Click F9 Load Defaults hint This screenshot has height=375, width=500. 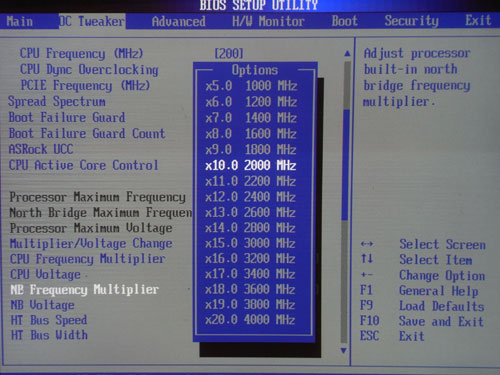tap(422, 306)
